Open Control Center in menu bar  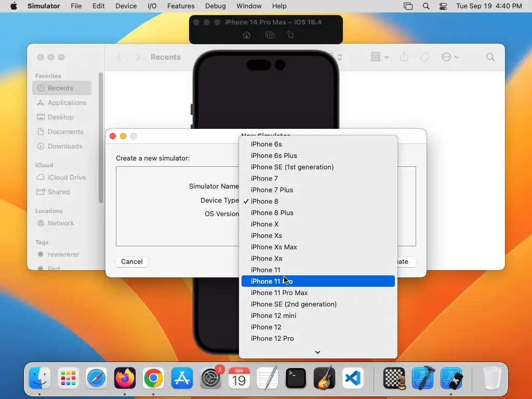point(443,6)
